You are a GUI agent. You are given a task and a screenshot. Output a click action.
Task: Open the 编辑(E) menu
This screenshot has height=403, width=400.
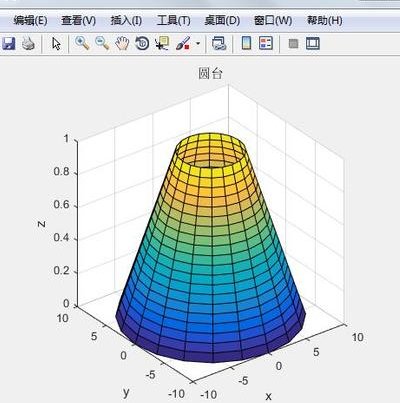coord(30,21)
